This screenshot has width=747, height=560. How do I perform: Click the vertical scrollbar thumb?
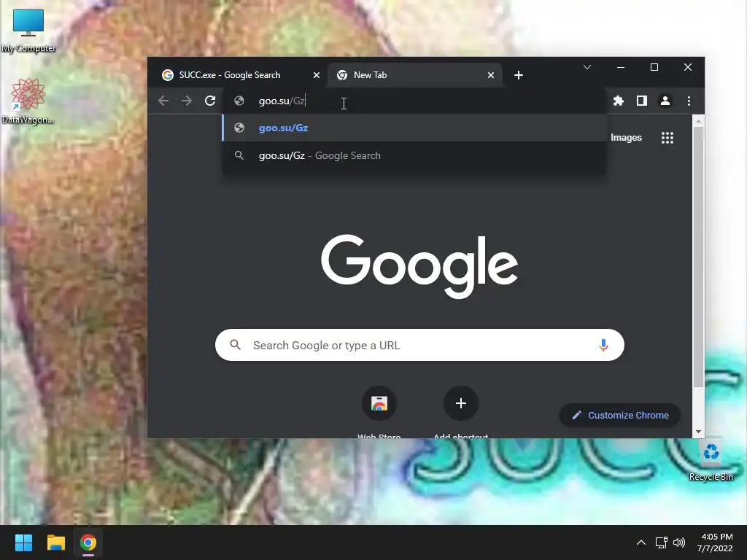tap(698, 257)
